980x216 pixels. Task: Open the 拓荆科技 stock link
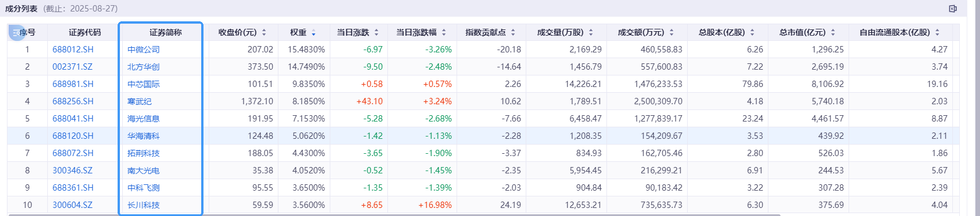[x=144, y=153]
